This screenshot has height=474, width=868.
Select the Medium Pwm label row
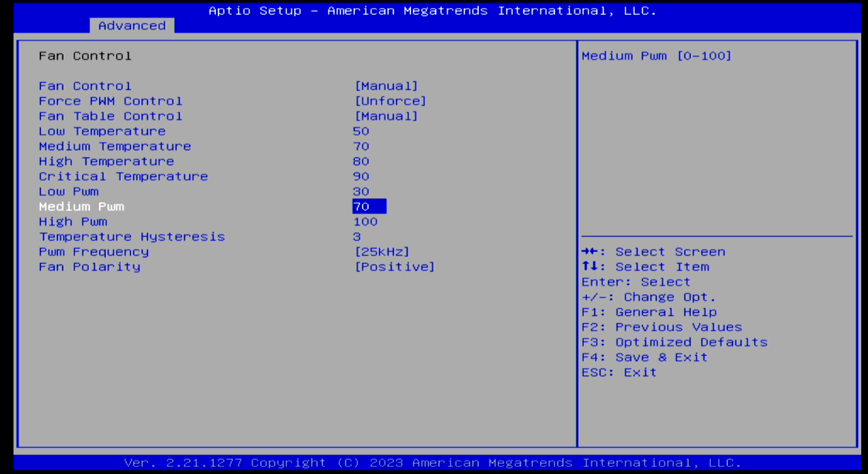click(82, 207)
